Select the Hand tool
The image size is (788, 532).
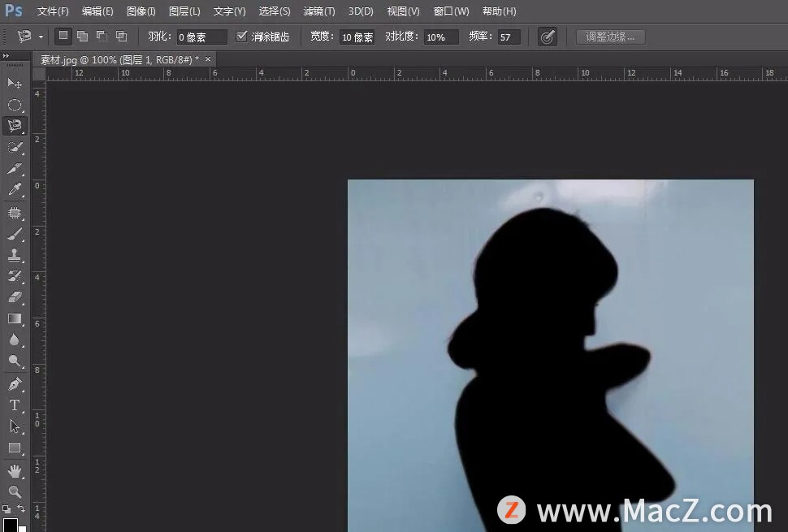(15, 470)
